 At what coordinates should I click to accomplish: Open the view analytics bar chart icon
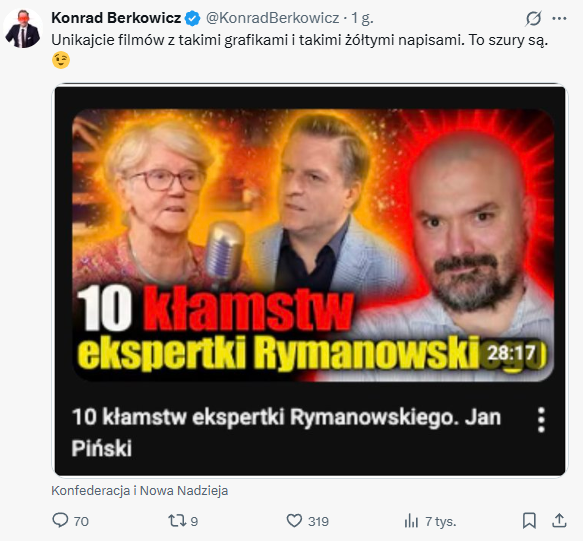click(411, 521)
